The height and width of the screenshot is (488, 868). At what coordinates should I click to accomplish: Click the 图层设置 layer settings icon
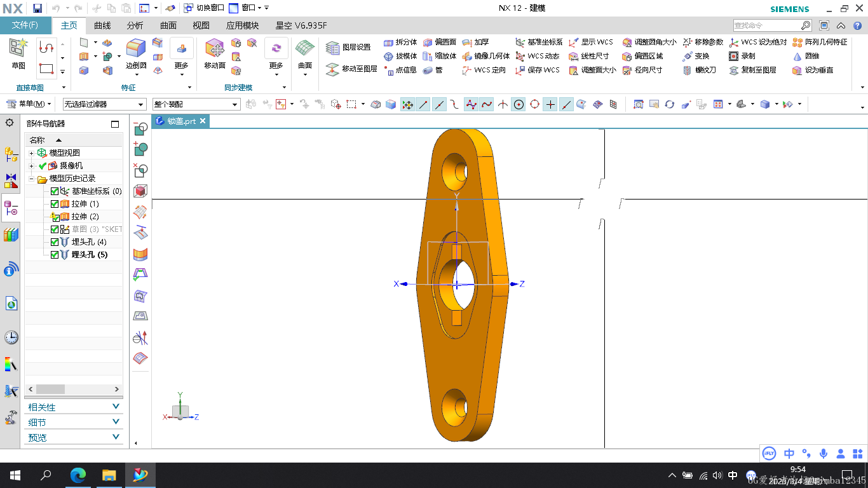click(333, 48)
